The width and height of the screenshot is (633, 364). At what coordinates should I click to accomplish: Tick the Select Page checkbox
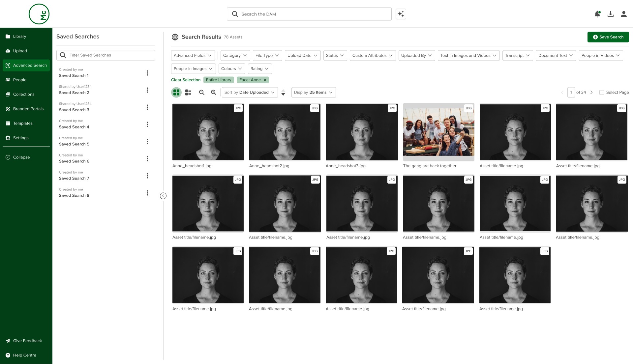602,93
